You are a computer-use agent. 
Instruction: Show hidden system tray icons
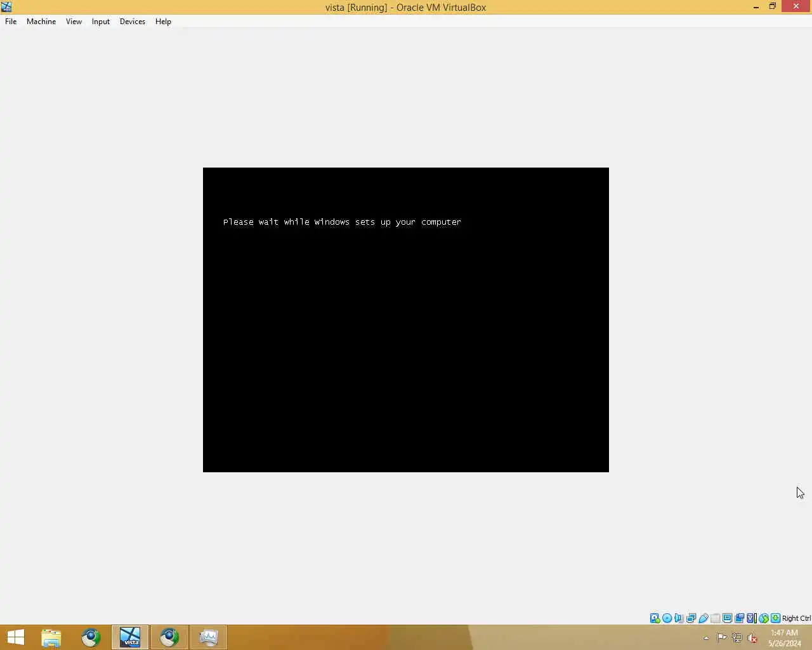tap(706, 638)
